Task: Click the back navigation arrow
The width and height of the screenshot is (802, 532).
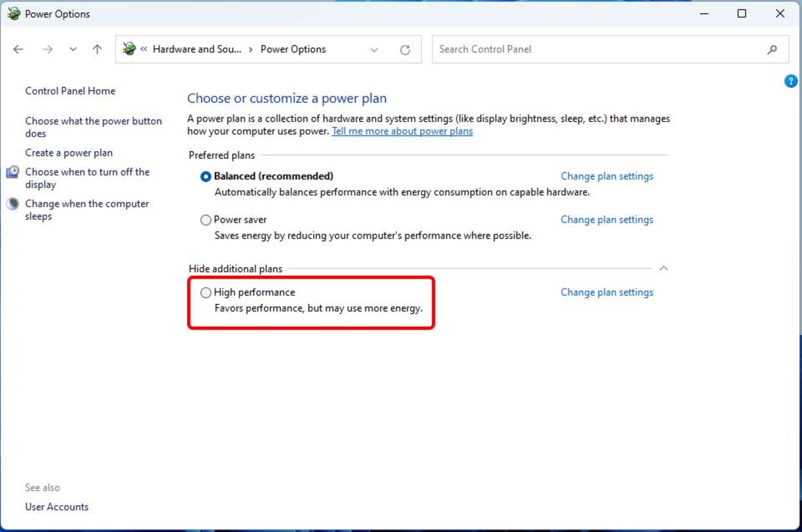Action: [x=18, y=50]
